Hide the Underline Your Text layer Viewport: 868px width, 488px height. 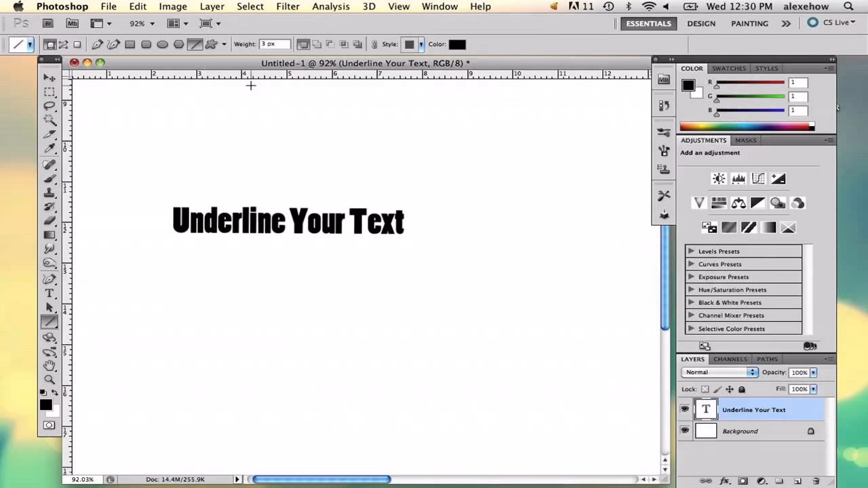point(684,409)
